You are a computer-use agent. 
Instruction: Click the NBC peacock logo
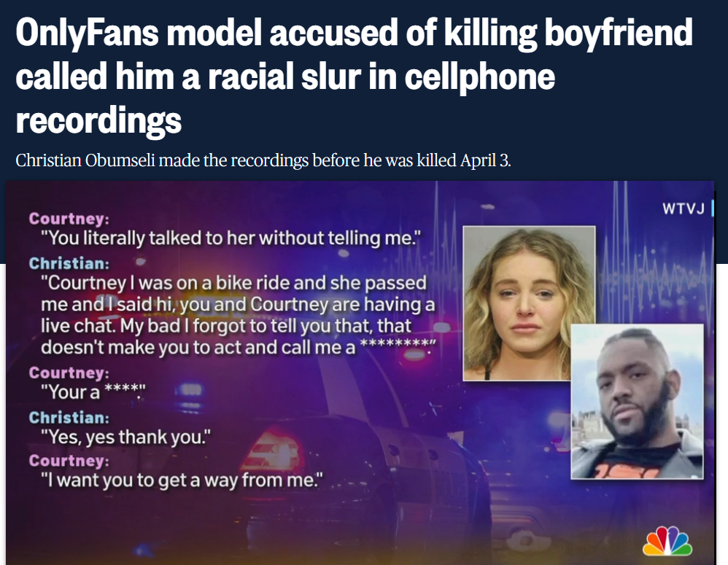pos(667,541)
